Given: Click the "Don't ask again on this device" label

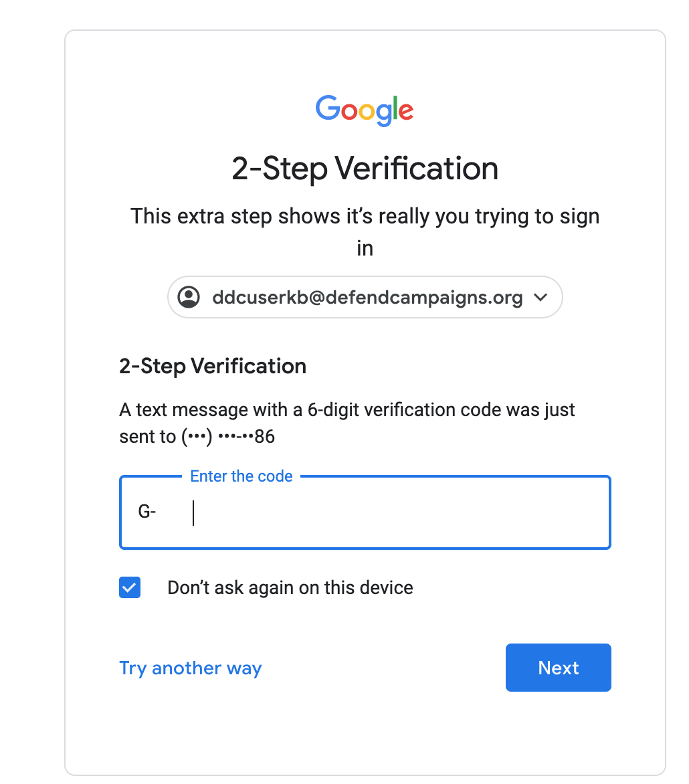Looking at the screenshot, I should click(290, 587).
